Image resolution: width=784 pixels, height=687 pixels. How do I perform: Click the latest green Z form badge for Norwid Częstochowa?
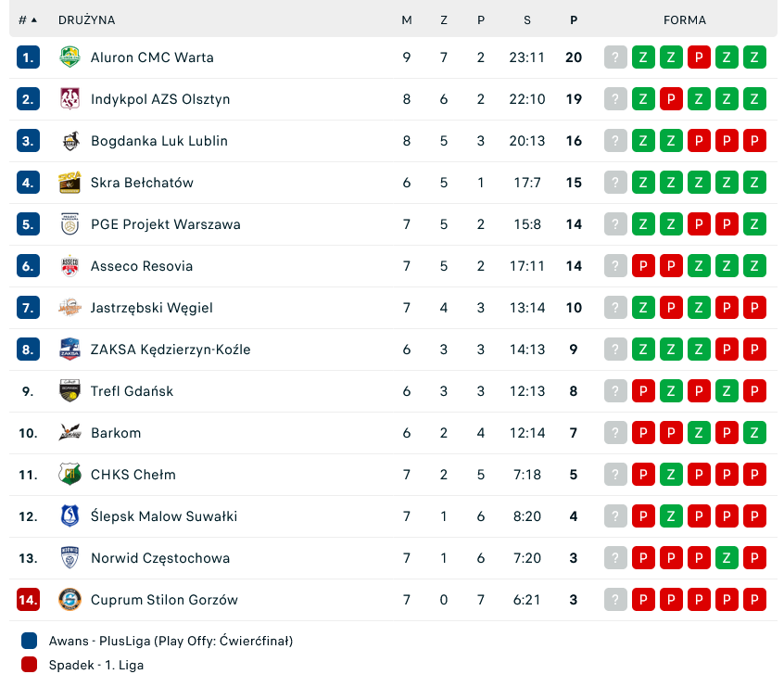tap(727, 558)
